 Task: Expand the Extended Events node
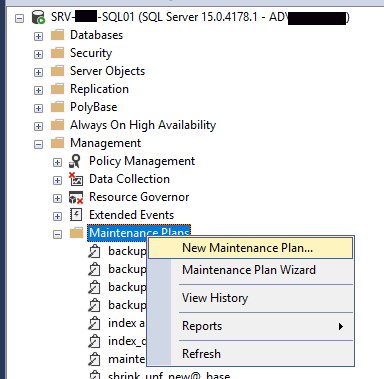(57, 216)
